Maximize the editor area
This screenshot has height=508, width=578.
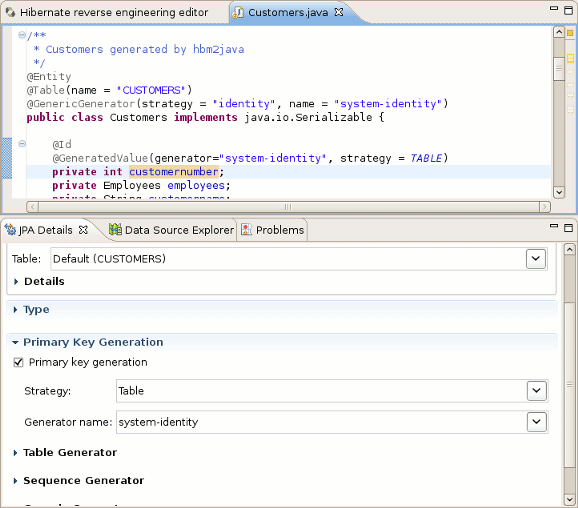[x=568, y=10]
